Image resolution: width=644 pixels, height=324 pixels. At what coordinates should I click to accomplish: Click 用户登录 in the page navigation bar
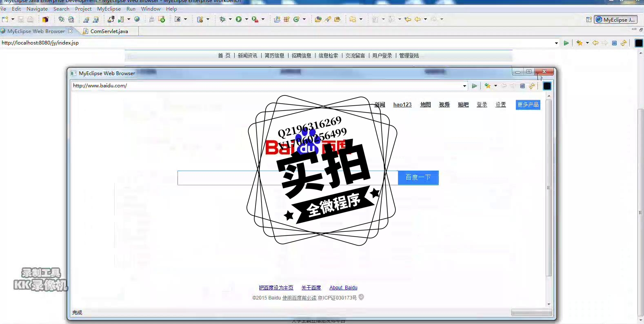pyautogui.click(x=382, y=55)
